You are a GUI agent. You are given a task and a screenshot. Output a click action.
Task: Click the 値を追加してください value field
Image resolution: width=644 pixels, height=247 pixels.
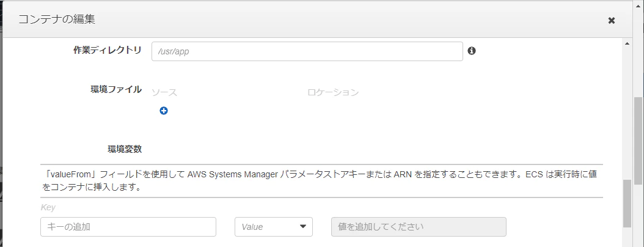click(419, 227)
